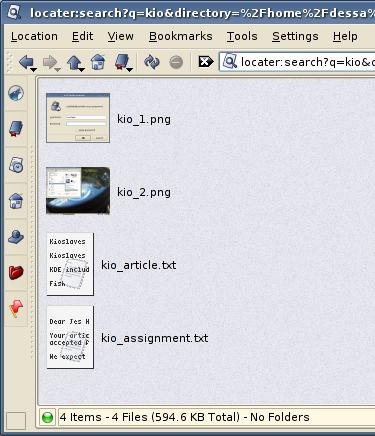Click the Reload toolbar icon
Screen dimensions: 375x436
pyautogui.click(x=152, y=62)
